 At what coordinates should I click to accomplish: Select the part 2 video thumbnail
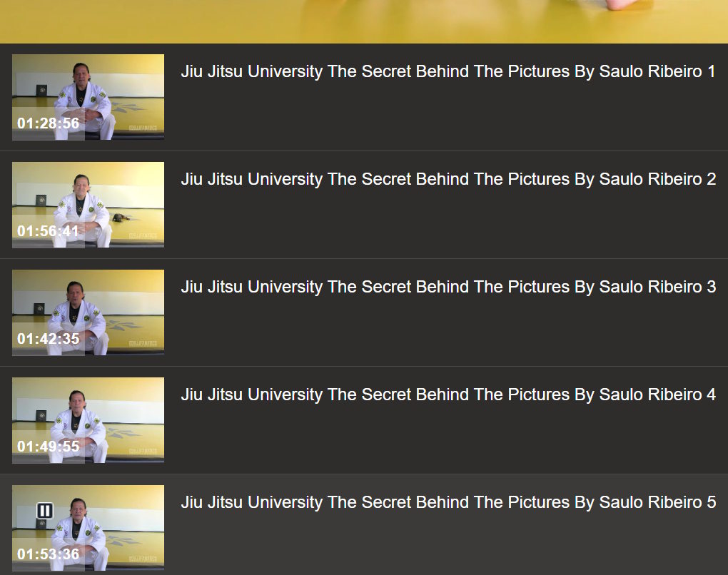[88, 204]
